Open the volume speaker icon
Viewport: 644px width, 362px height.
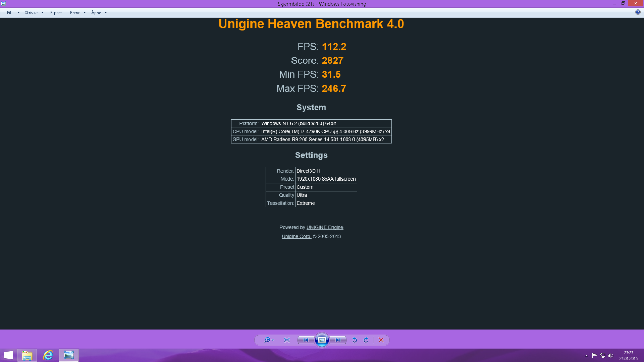[x=611, y=356]
